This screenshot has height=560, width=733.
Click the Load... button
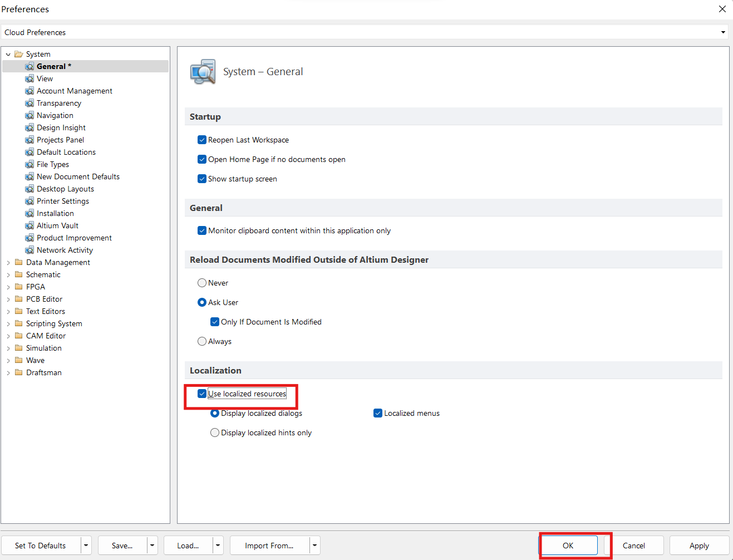click(x=189, y=546)
